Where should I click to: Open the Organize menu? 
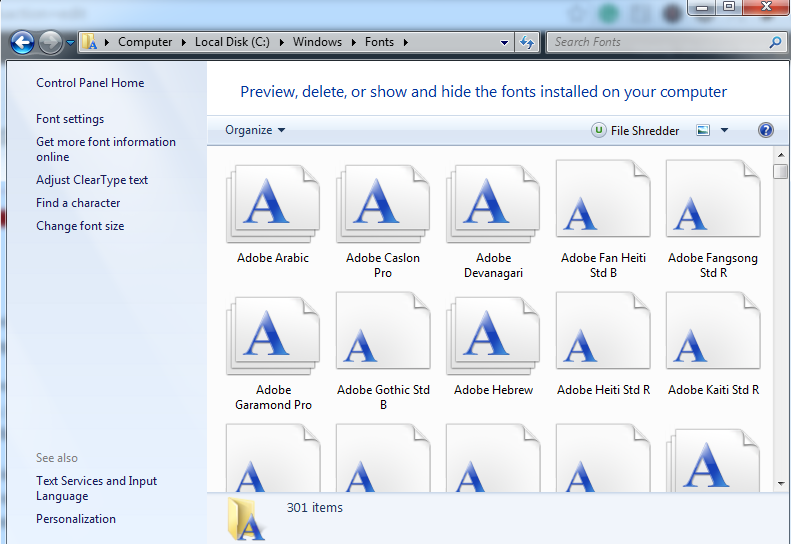click(255, 130)
